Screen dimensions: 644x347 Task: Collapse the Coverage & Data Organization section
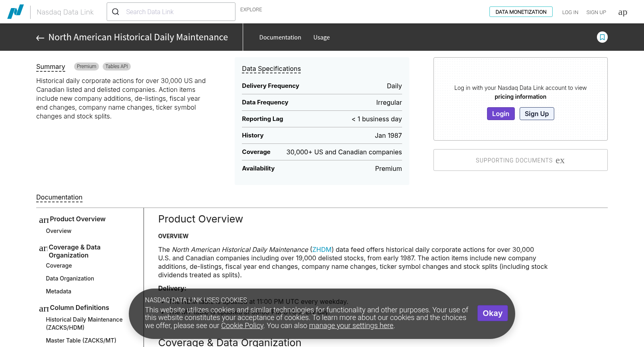click(x=43, y=248)
